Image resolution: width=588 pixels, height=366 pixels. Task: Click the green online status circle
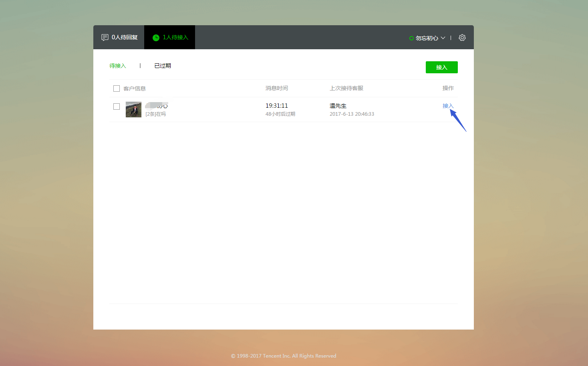click(x=411, y=38)
